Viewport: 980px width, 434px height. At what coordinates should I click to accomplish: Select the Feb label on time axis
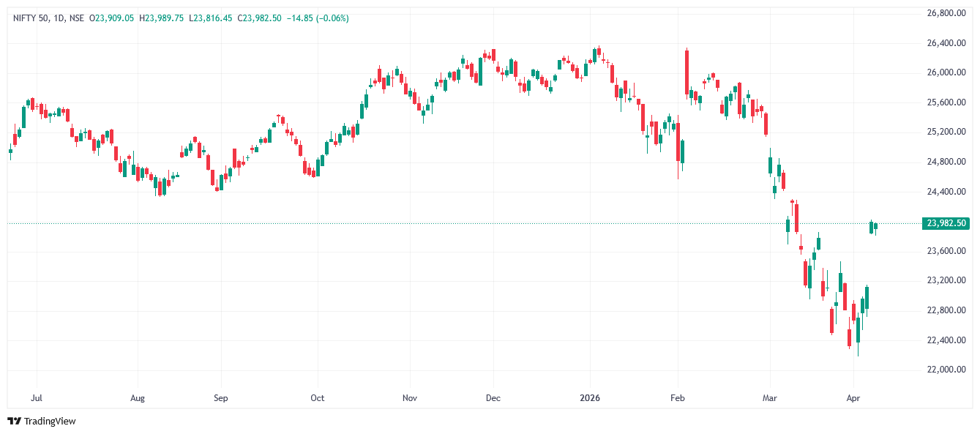pos(678,399)
